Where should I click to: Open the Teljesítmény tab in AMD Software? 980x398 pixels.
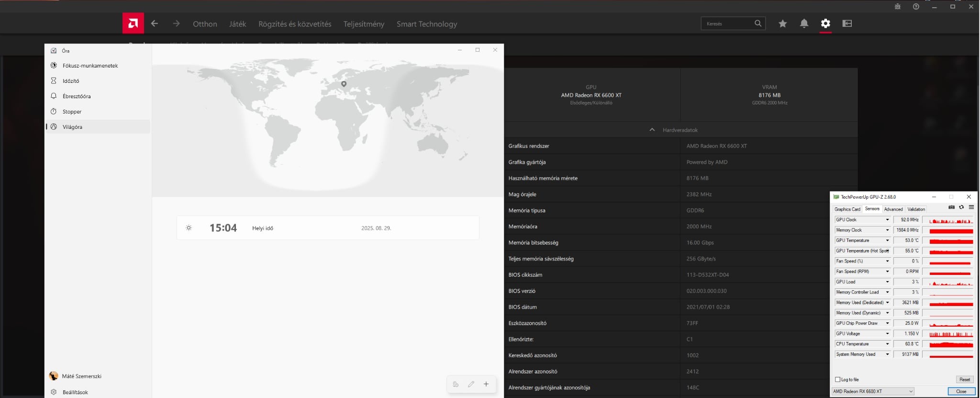(364, 24)
